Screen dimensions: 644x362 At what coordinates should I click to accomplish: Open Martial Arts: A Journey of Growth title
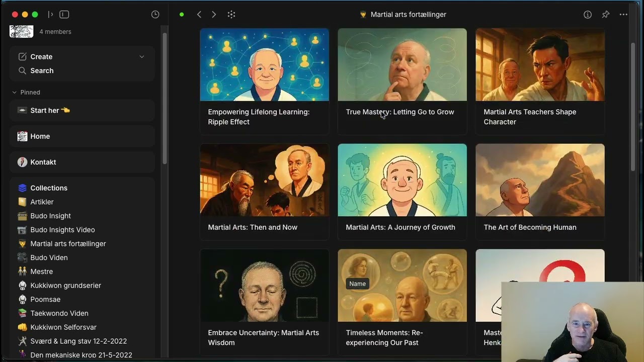coord(400,227)
